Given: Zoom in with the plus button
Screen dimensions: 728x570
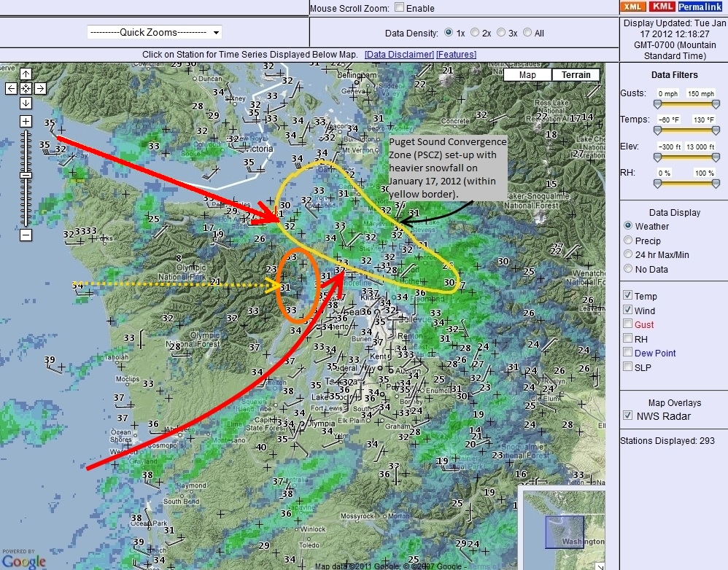Looking at the screenshot, I should [x=26, y=122].
